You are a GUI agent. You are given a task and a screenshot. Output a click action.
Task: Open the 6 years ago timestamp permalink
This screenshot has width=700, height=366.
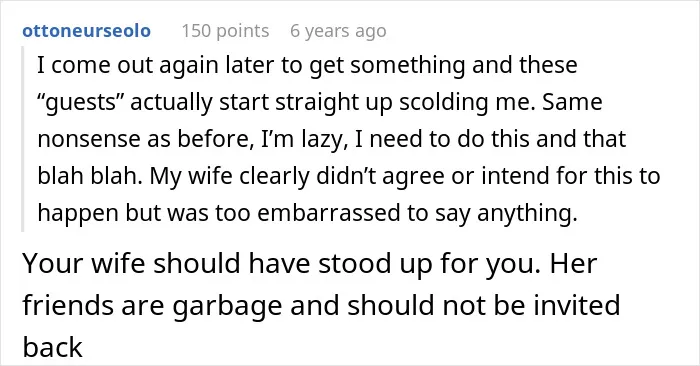pyautogui.click(x=338, y=31)
